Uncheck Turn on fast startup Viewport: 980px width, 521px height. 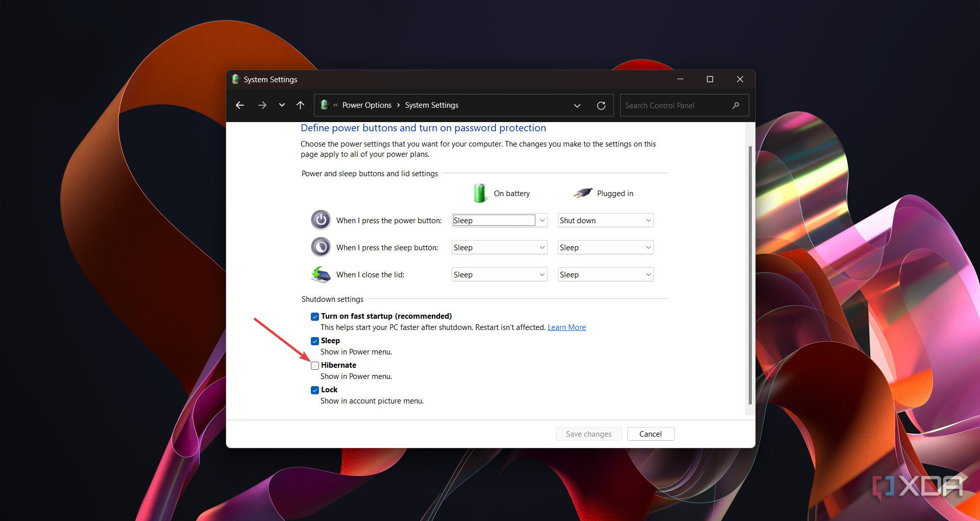315,317
